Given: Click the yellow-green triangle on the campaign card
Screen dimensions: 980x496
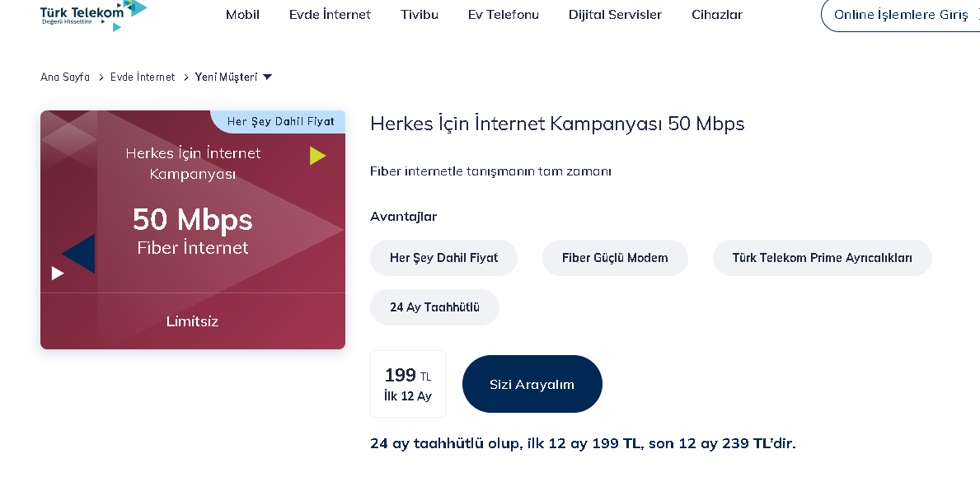Looking at the screenshot, I should [x=317, y=156].
